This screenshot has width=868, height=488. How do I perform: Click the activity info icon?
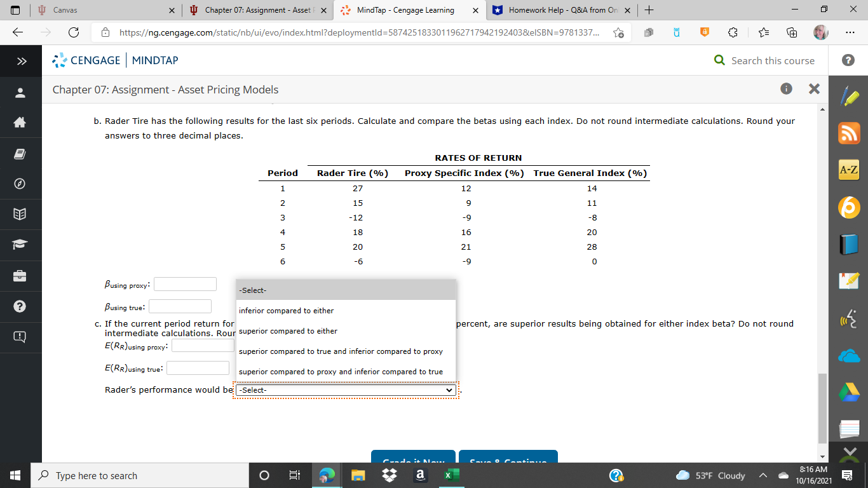click(x=786, y=89)
